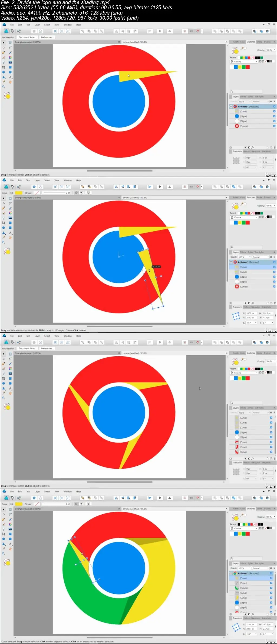The image size is (277, 644).
Task: Switch to Pixel Persona in third frame
Action: point(12,342)
